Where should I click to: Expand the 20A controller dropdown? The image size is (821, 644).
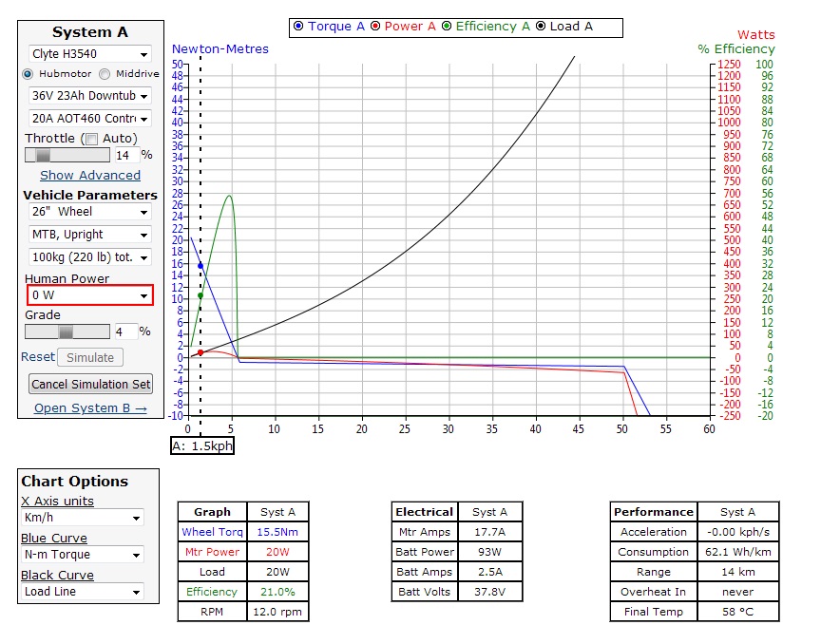pos(89,119)
